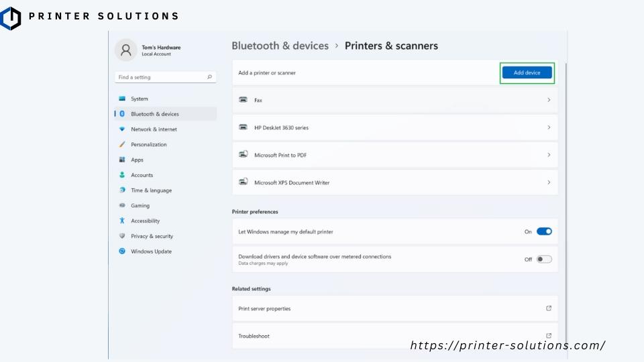The image size is (644, 362).
Task: Click the System monitor icon in sidebar
Action: point(122,99)
